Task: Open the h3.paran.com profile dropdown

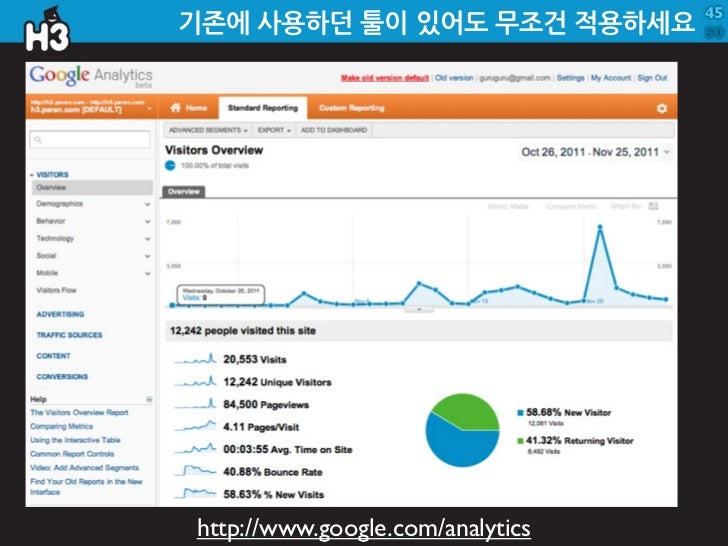Action: point(91,106)
